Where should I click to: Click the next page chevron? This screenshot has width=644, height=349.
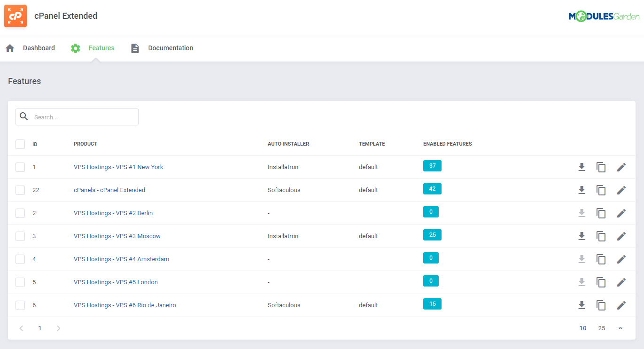[59, 328]
